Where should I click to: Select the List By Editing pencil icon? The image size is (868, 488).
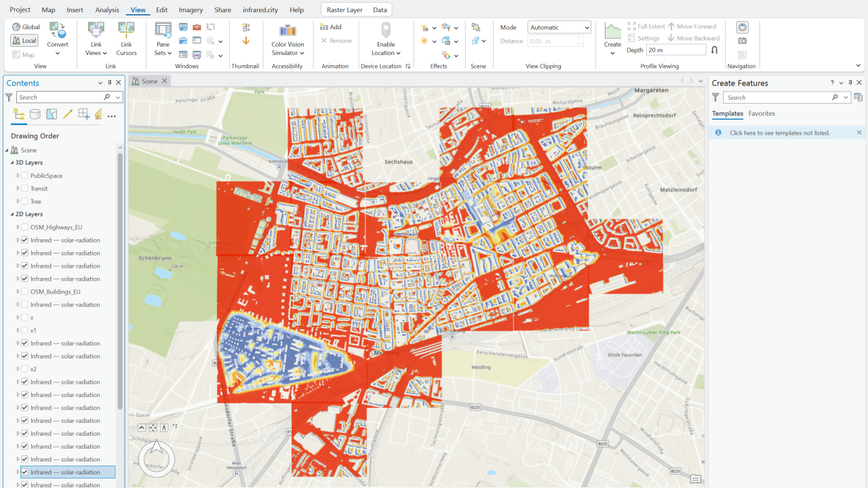point(68,115)
